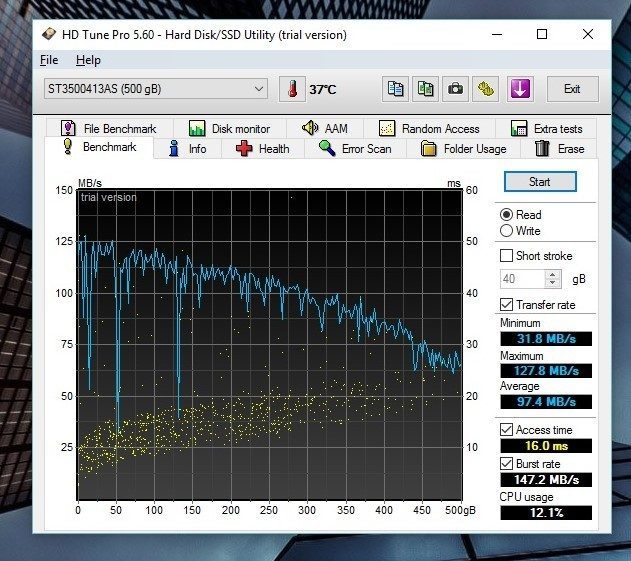The width and height of the screenshot is (631, 561).
Task: Click the burst rate value 147.2 MB/s
Action: click(x=546, y=480)
